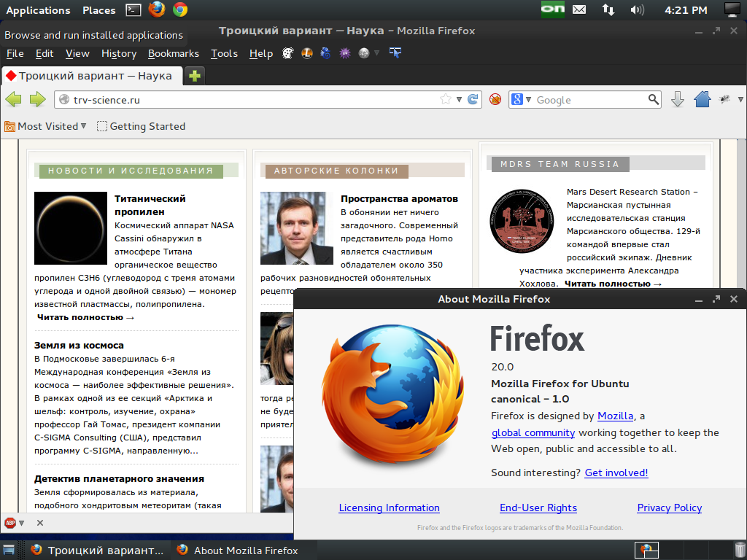
Task: Open a new tab with green plus
Action: [x=194, y=76]
